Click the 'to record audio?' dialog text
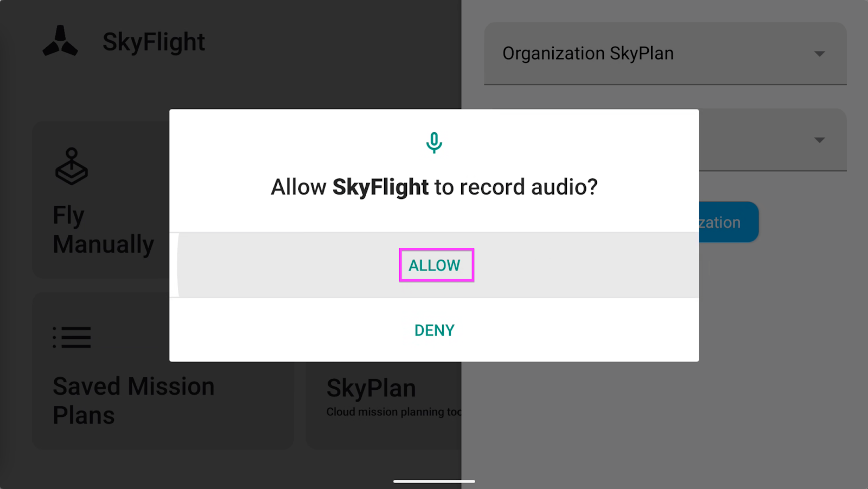Image resolution: width=868 pixels, height=489 pixels. (x=516, y=187)
